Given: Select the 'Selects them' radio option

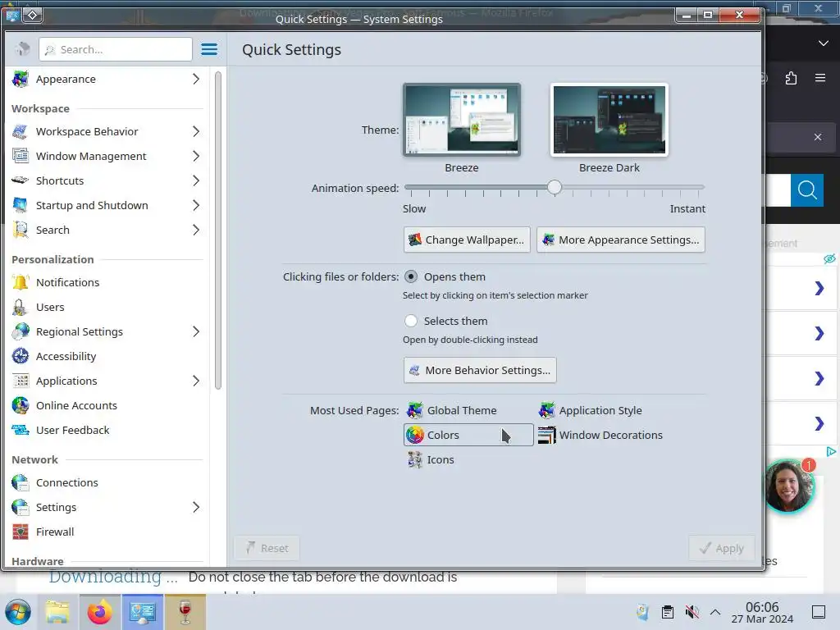Looking at the screenshot, I should [x=411, y=321].
